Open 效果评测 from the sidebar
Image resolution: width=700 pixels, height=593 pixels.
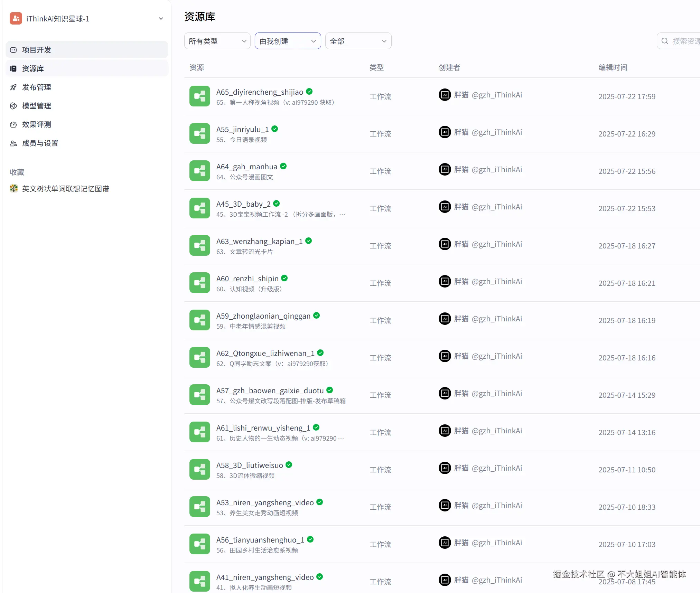point(37,124)
